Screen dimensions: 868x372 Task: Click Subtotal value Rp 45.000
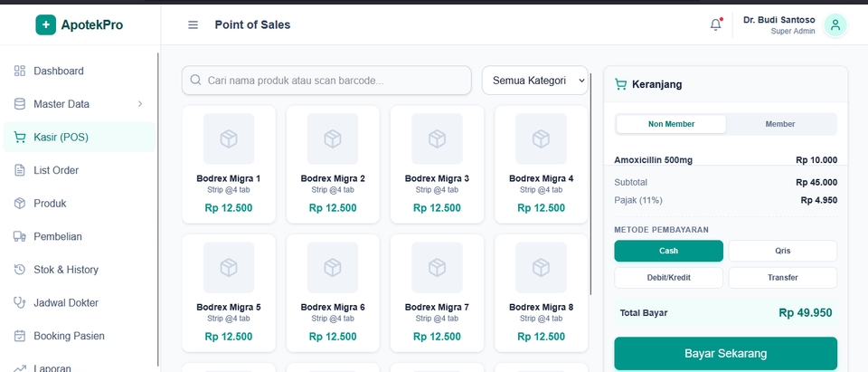pos(816,183)
